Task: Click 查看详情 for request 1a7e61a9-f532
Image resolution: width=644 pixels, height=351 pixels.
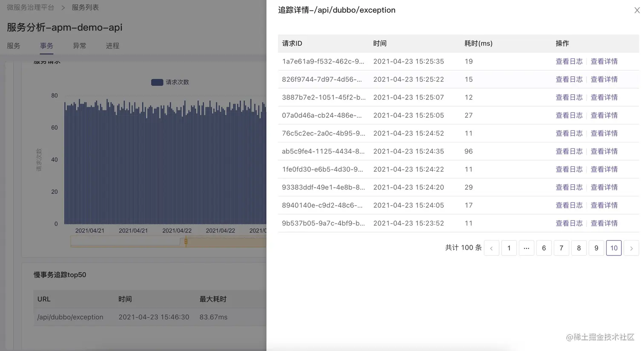Action: (x=604, y=61)
